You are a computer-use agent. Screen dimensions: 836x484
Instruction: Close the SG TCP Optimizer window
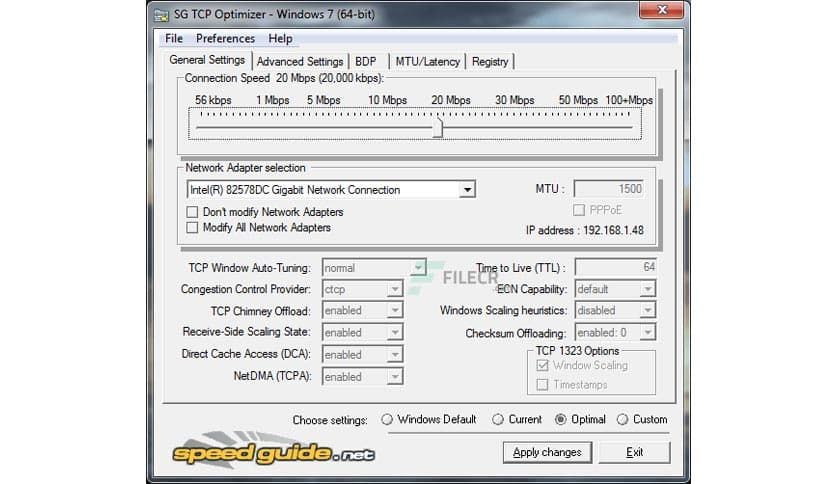coord(661,10)
